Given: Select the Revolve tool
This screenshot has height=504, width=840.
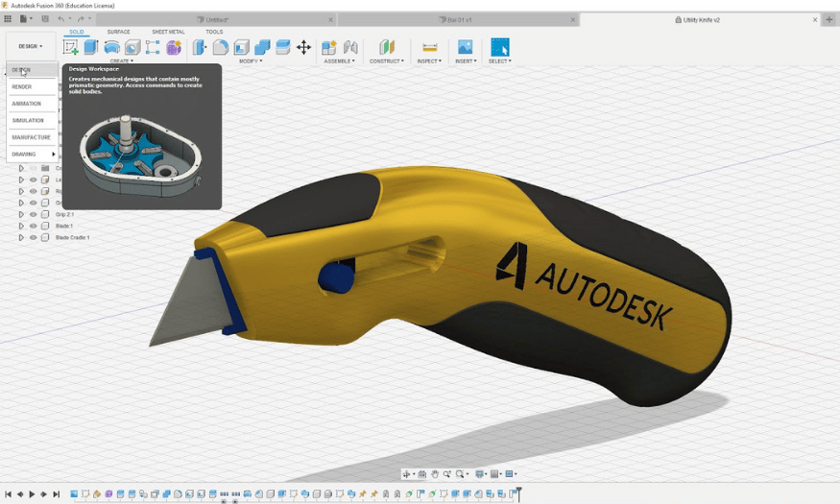Looking at the screenshot, I should pos(111,47).
